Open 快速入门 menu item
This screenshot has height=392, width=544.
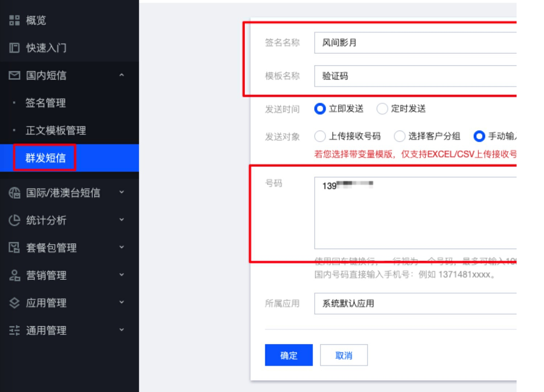point(46,48)
